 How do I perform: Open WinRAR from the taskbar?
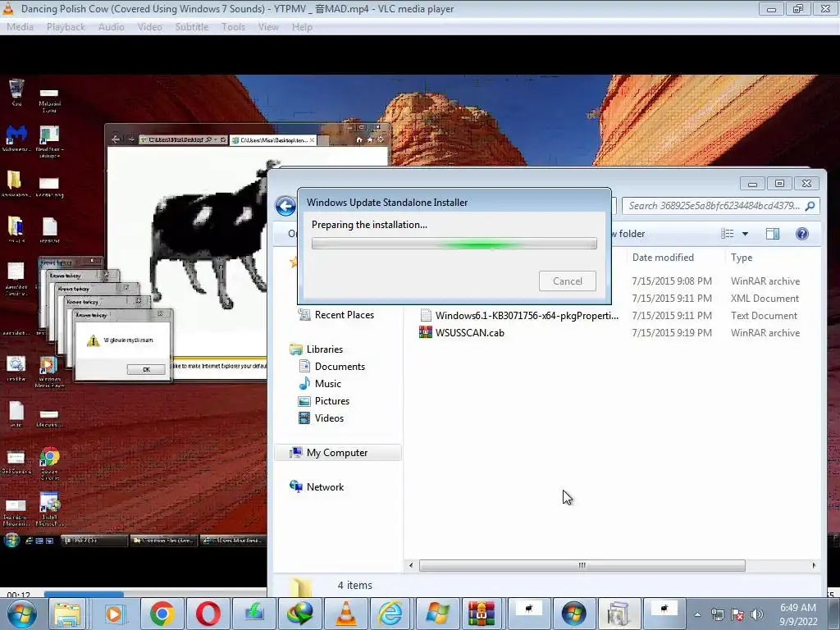click(x=482, y=614)
